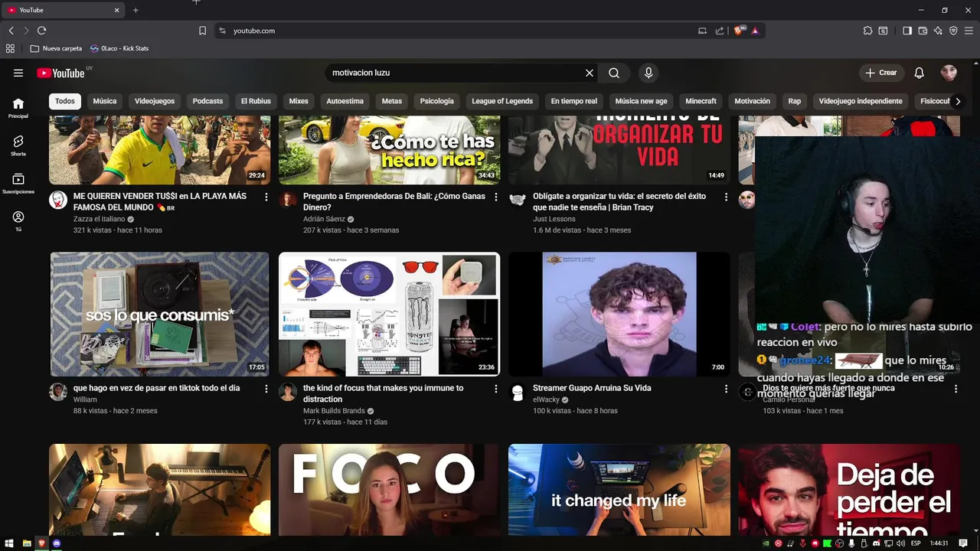
Task: Select the Podcasts filter chip
Action: tap(207, 101)
